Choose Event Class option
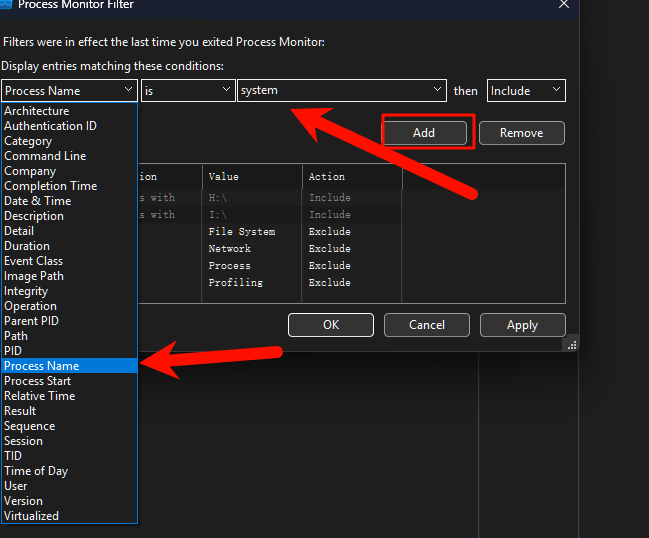This screenshot has height=538, width=649. tap(70, 261)
